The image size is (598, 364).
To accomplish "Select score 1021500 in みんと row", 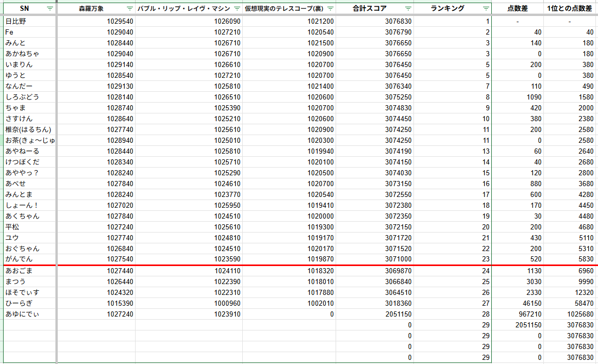I will [289, 43].
